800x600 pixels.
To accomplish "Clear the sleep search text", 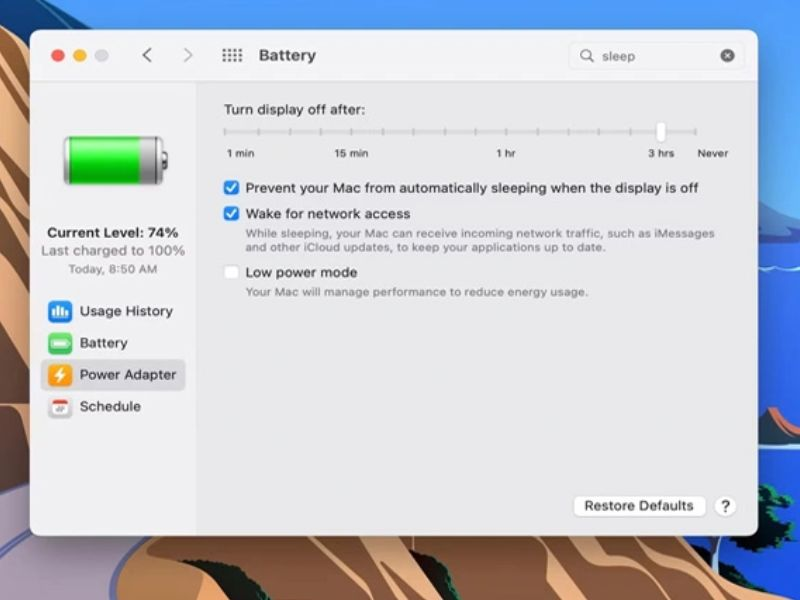I will [728, 56].
